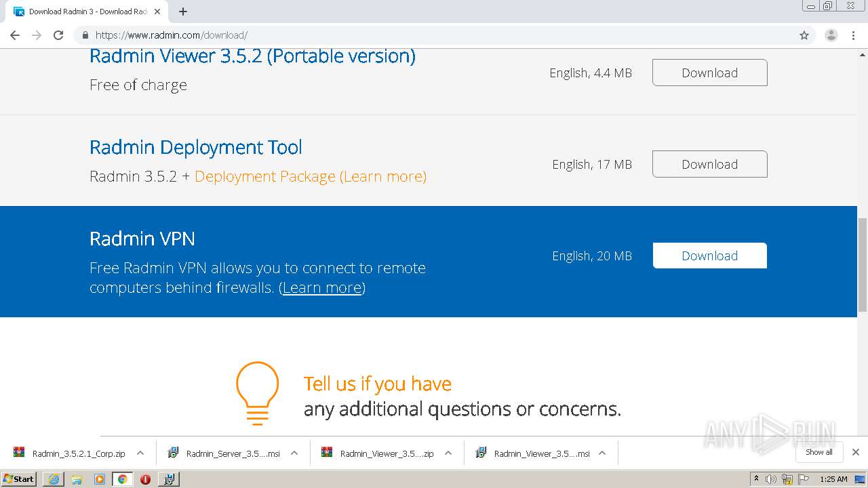Download Radmin Viewer 3.5.2 Portable version
Image resolution: width=868 pixels, height=488 pixels.
point(709,73)
